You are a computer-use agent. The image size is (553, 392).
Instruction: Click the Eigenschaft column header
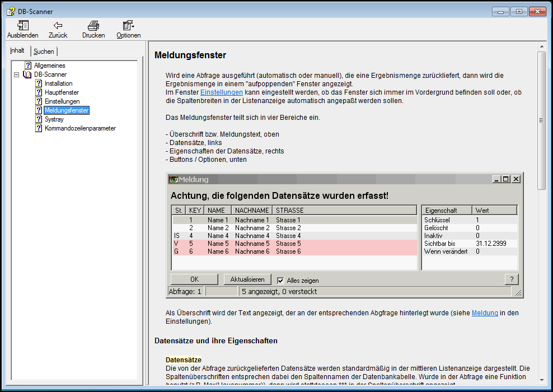pyautogui.click(x=447, y=211)
